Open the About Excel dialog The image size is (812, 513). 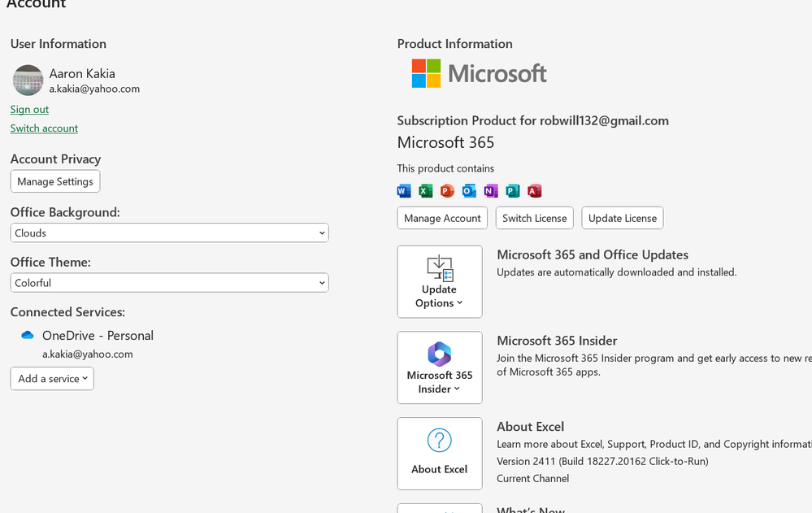(440, 454)
